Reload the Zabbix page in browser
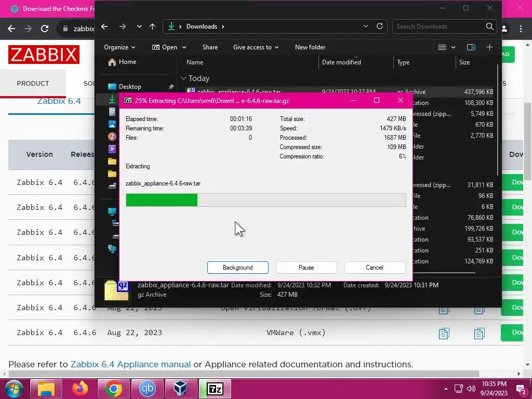The image size is (532, 399). pos(45,29)
